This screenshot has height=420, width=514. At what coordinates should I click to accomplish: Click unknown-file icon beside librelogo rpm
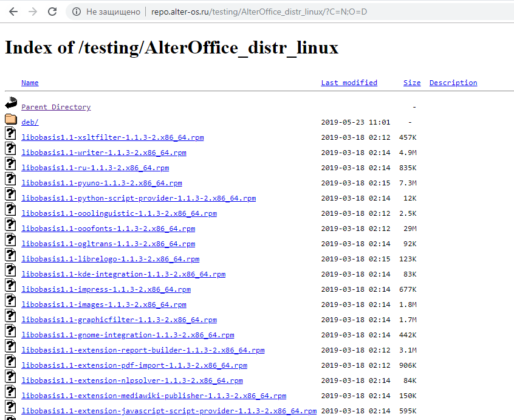(x=10, y=255)
